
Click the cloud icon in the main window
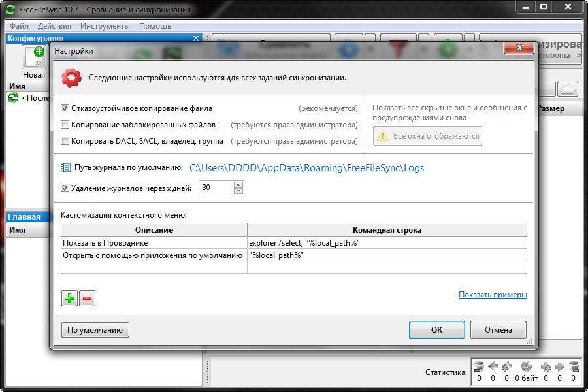[x=568, y=90]
